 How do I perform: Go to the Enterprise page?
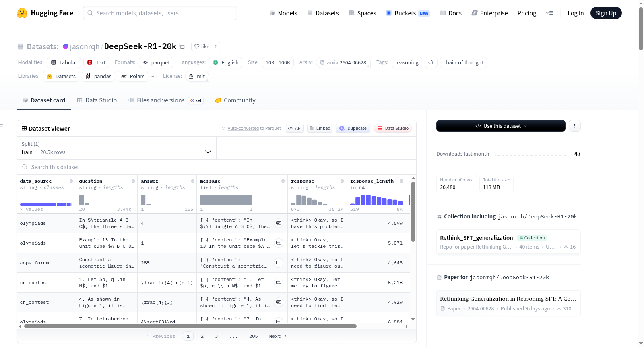pyautogui.click(x=489, y=13)
